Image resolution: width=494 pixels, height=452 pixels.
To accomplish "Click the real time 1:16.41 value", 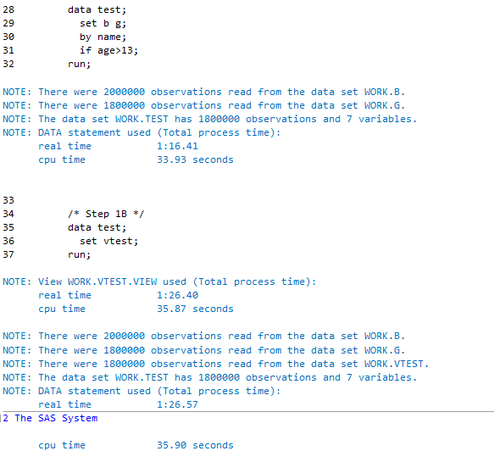I will tap(177, 146).
